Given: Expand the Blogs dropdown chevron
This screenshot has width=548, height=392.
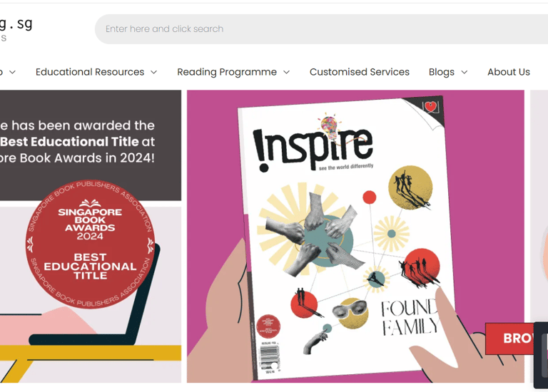Looking at the screenshot, I should (x=464, y=72).
